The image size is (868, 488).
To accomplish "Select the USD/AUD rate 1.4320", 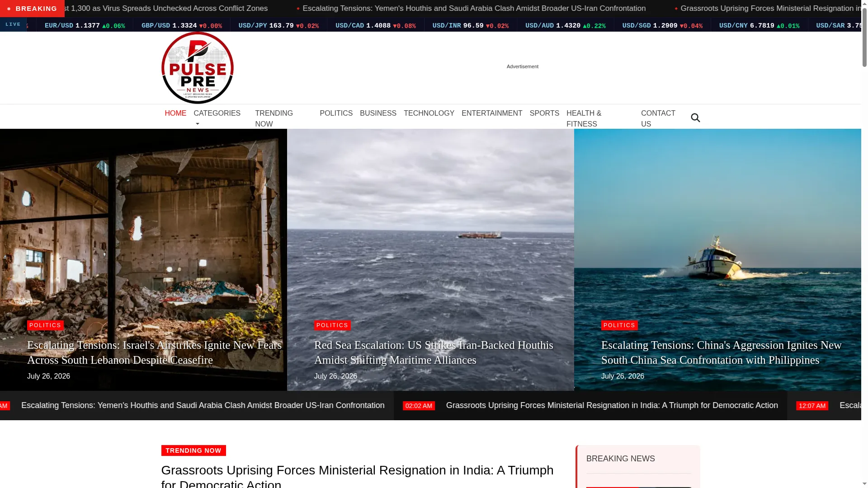I will point(568,26).
